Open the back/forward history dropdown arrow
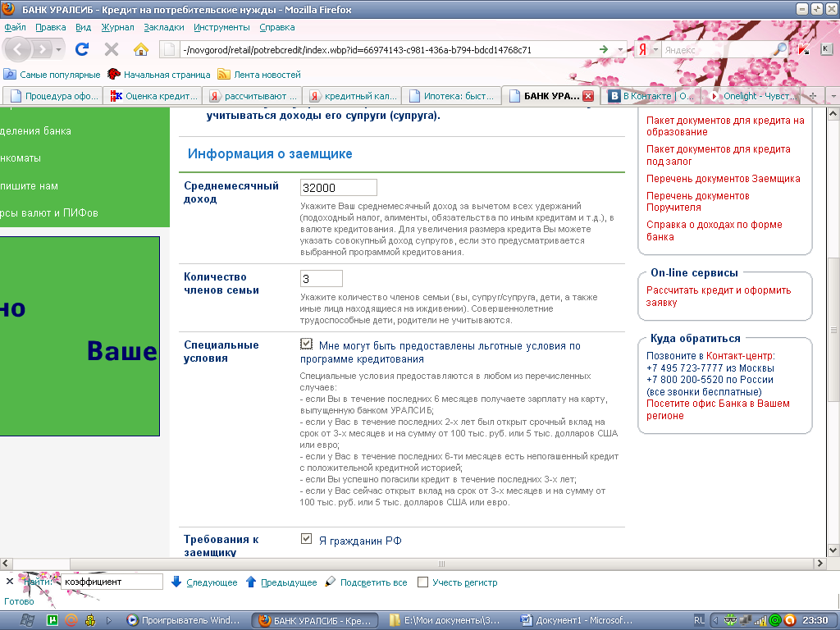Screen dimensions: 840x630 pyautogui.click(x=58, y=50)
